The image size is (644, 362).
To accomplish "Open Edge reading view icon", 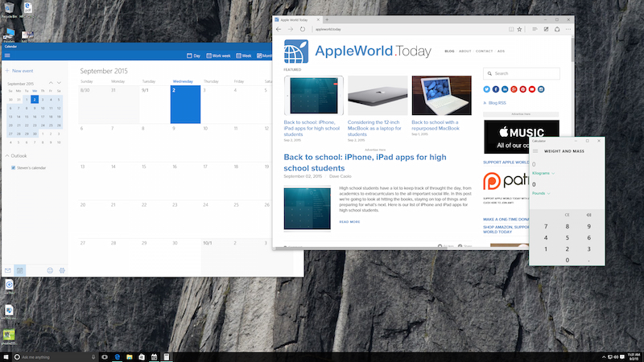I will point(511,29).
